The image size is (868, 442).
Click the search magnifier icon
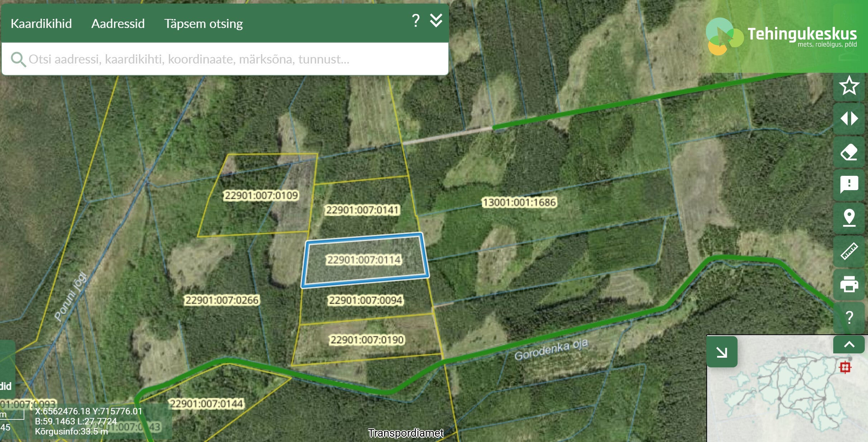pos(18,59)
